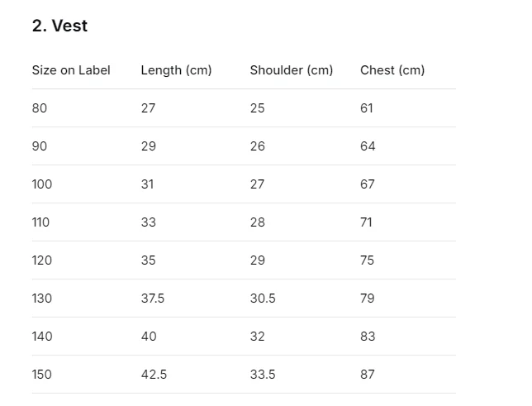Viewport: 532px width, 406px height.
Task: Select the size 120 row label
Action: [x=42, y=260]
